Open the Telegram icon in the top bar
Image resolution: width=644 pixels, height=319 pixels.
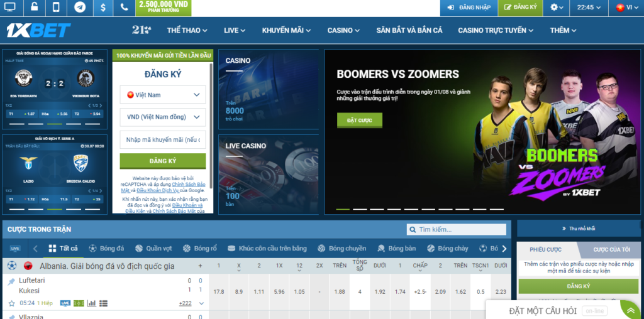[80, 7]
